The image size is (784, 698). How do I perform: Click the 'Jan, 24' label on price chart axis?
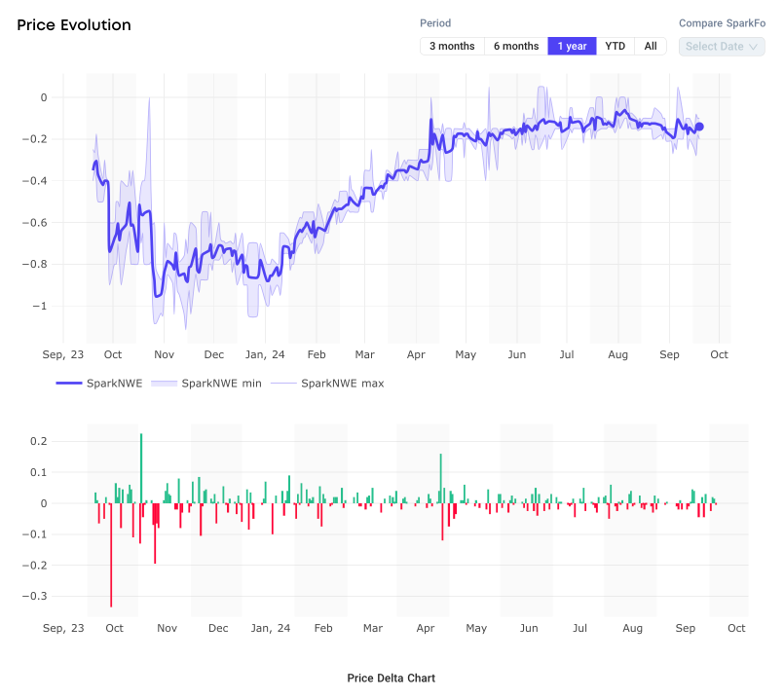[x=265, y=354]
